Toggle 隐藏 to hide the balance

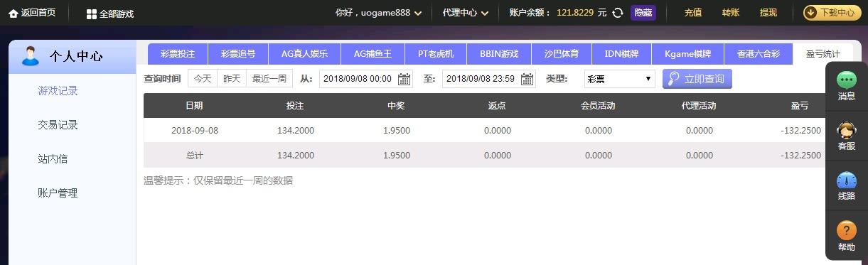(643, 13)
